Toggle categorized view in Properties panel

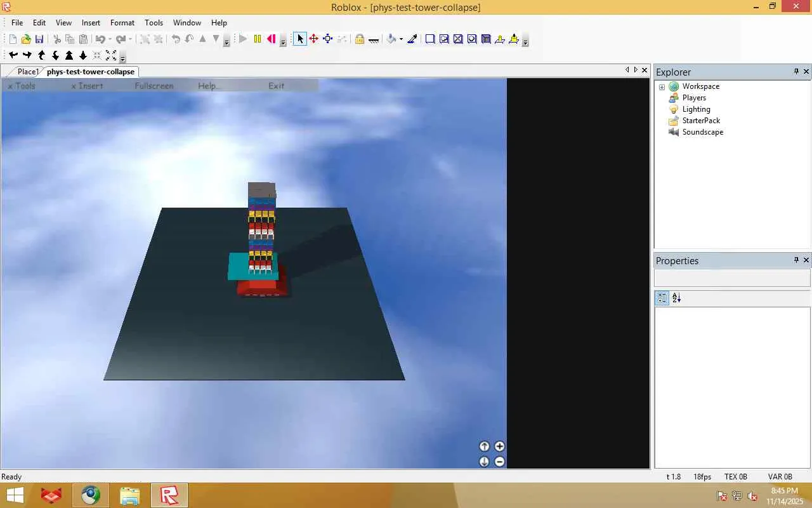662,298
